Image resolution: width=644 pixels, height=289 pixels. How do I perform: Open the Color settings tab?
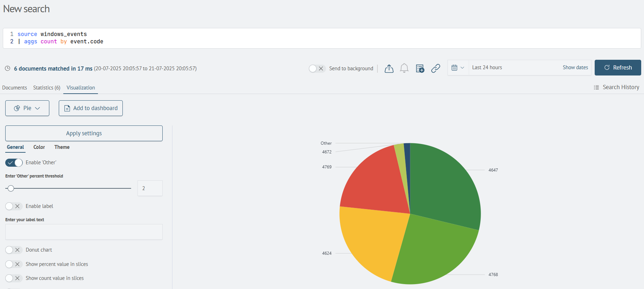39,147
